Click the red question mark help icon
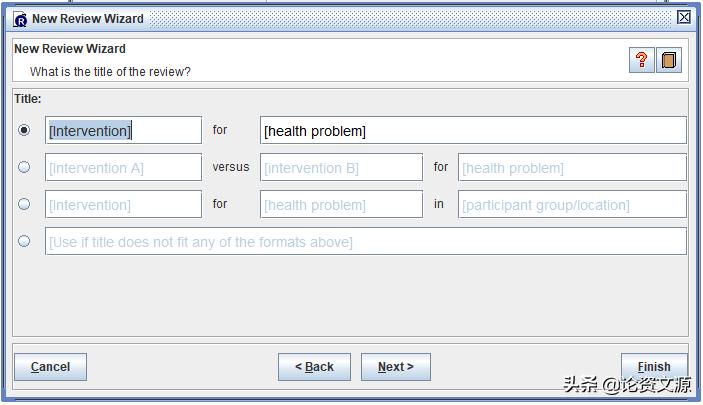Screen dimensions: 703x405 click(x=641, y=60)
